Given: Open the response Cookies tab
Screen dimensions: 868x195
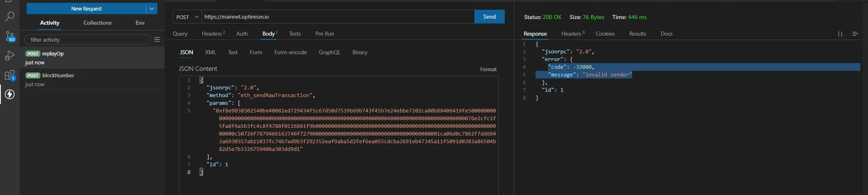Looking at the screenshot, I should 605,34.
